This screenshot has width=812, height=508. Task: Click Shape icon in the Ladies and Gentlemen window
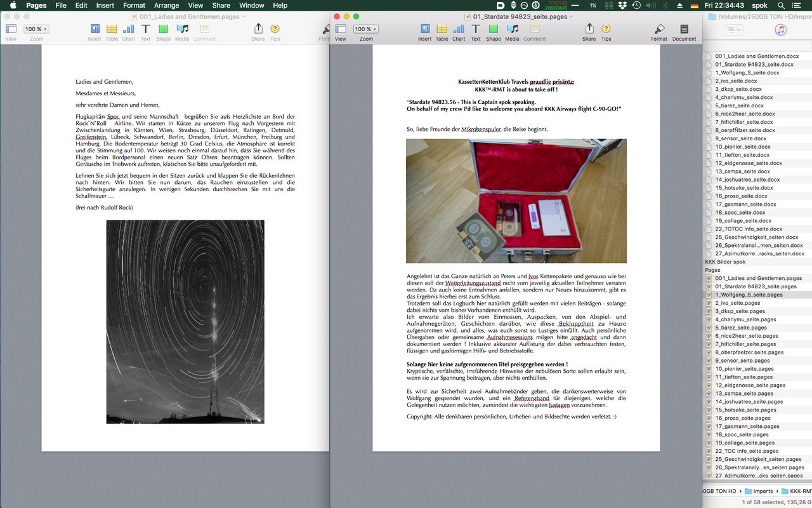coord(164,29)
